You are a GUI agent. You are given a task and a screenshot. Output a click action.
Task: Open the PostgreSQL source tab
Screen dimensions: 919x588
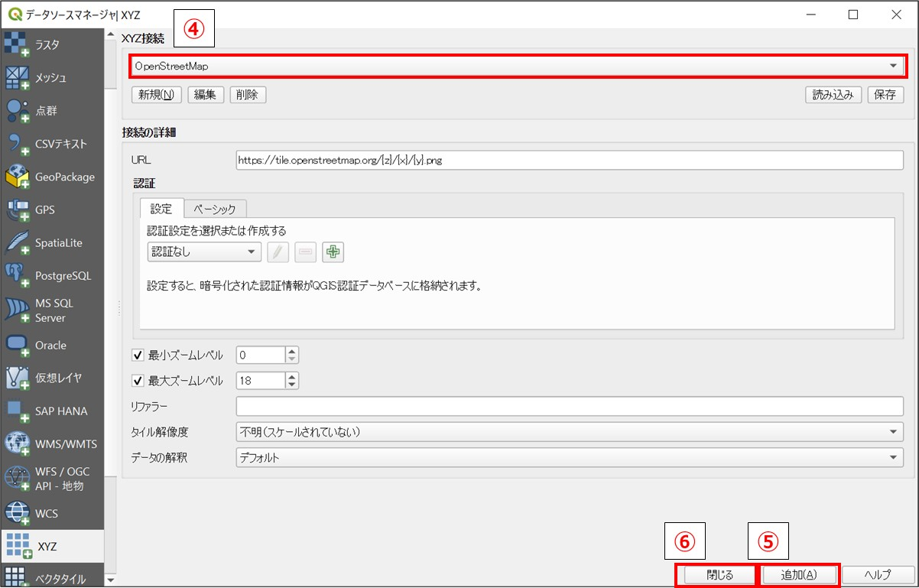(52, 275)
